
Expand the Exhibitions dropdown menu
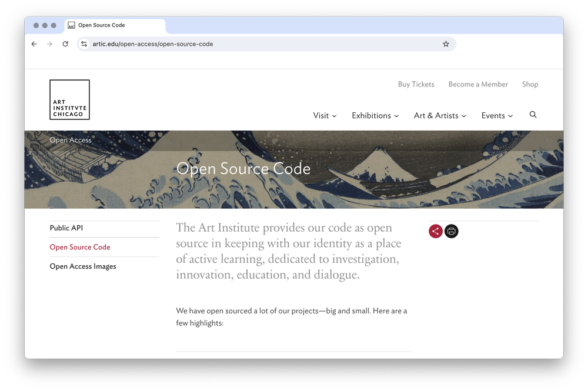(375, 115)
